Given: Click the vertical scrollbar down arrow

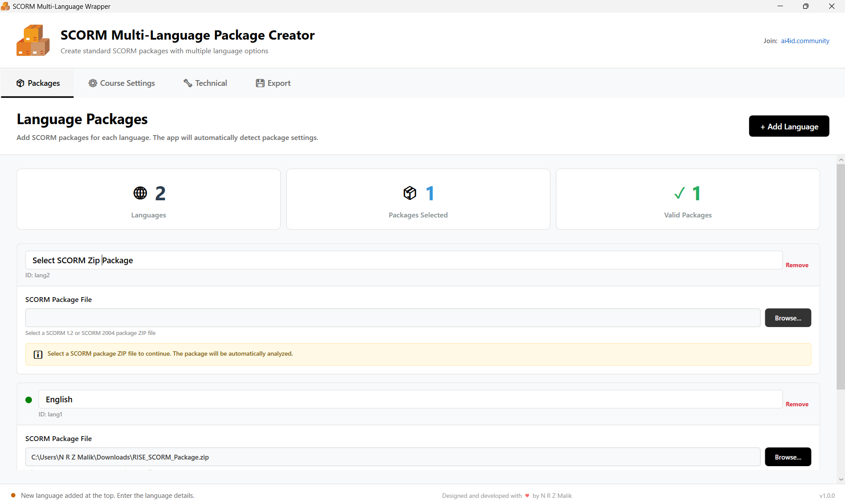Looking at the screenshot, I should tap(841, 479).
